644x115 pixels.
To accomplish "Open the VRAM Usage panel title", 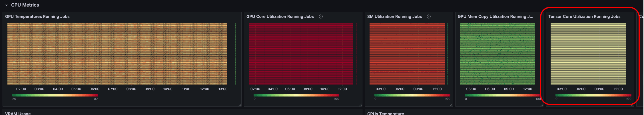I will pos(18,113).
